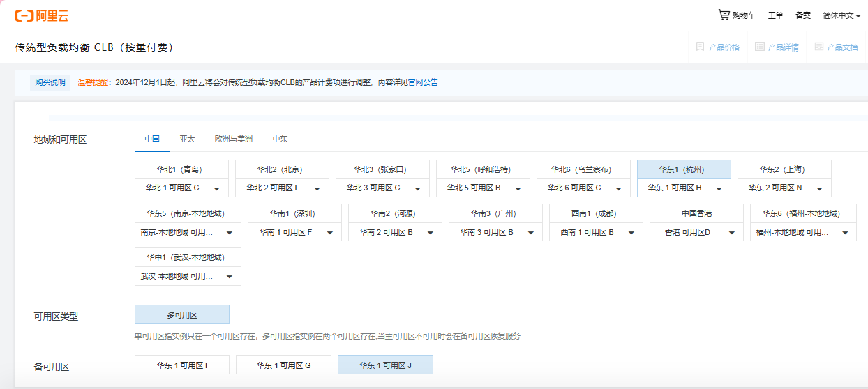The width and height of the screenshot is (868, 389).
Task: Expand 华南 2 可用区 B zone dropdown
Action: pos(396,232)
